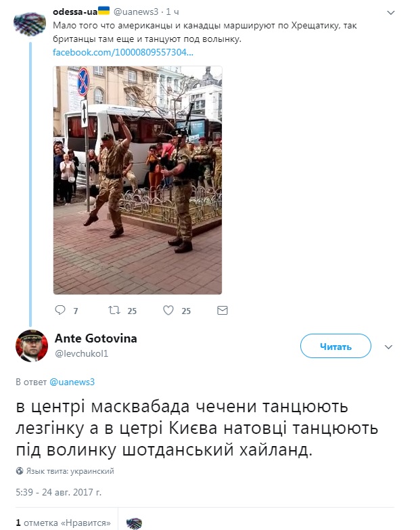Open the facebook.com link in tweet
The height and width of the screenshot is (530, 420).
(123, 52)
